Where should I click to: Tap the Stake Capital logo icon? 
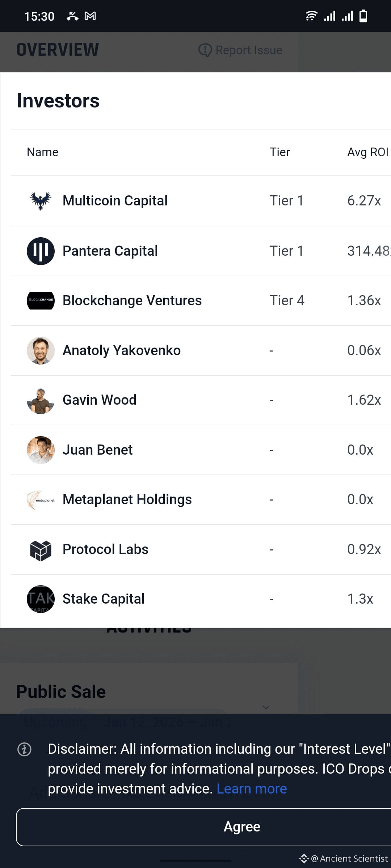[x=41, y=599]
